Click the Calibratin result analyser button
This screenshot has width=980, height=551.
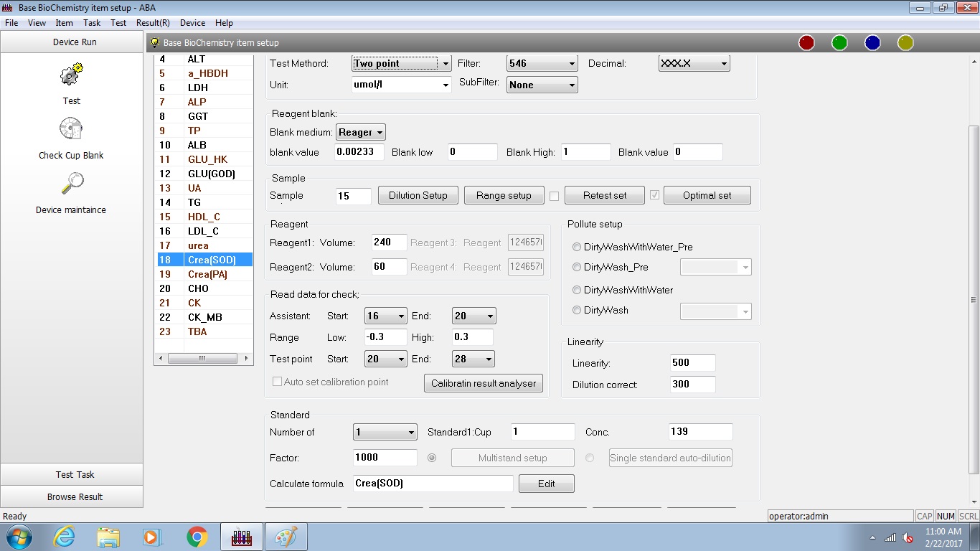click(484, 384)
